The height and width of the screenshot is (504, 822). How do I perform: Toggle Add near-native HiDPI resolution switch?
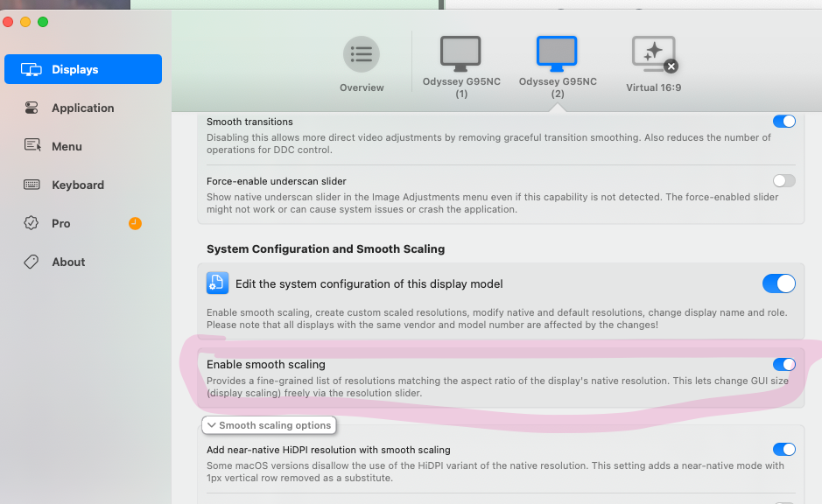783,449
